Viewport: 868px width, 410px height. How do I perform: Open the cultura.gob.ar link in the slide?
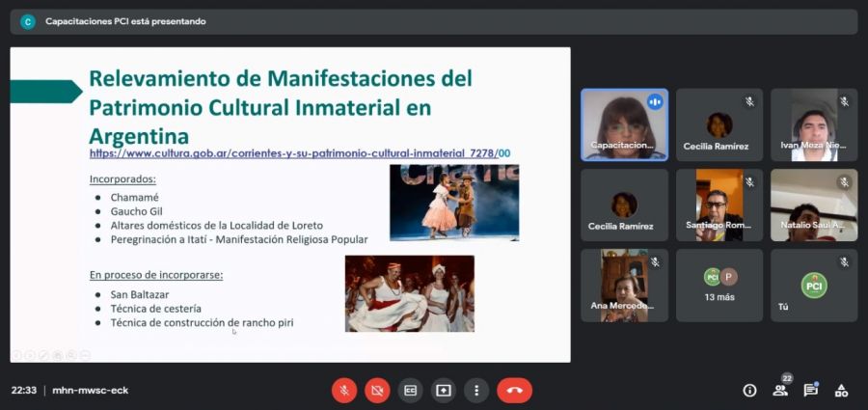299,153
